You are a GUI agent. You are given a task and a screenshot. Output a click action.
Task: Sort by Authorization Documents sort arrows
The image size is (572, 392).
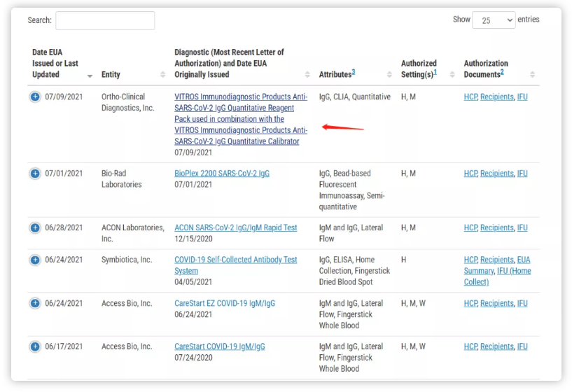[x=532, y=74]
